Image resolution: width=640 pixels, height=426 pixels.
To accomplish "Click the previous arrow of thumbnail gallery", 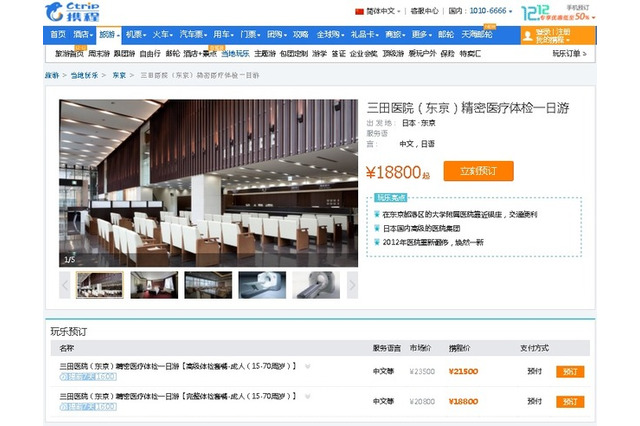I will (65, 285).
